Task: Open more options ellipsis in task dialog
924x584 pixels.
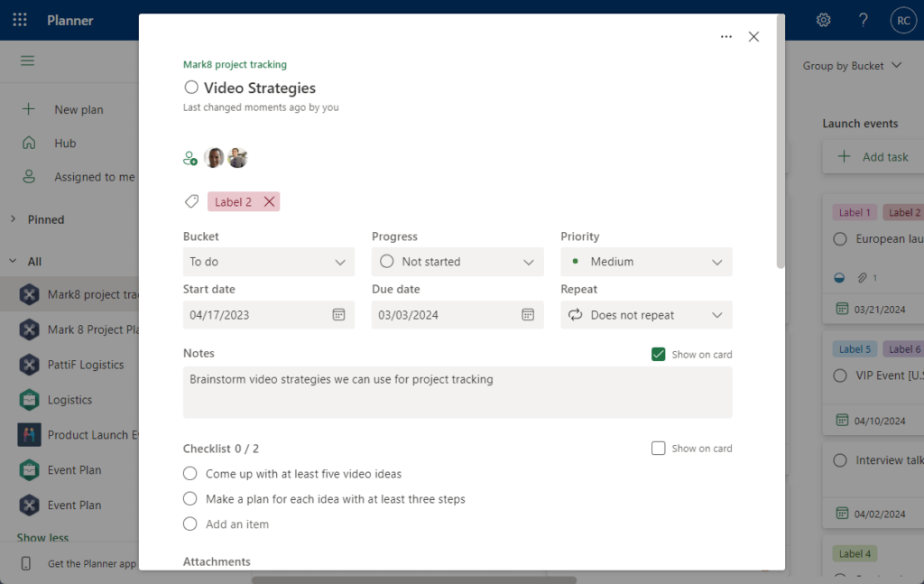Action: 726,36
